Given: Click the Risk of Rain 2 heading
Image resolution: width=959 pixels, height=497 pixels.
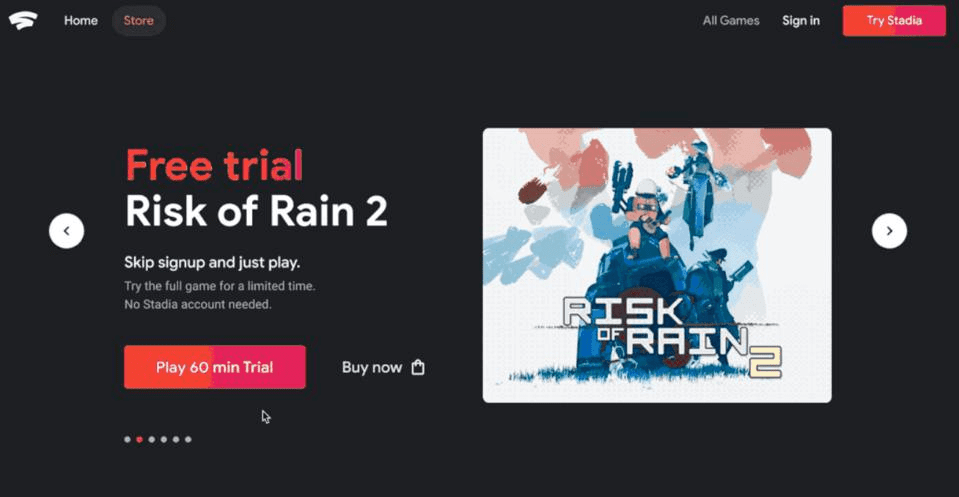Looking at the screenshot, I should coord(256,212).
